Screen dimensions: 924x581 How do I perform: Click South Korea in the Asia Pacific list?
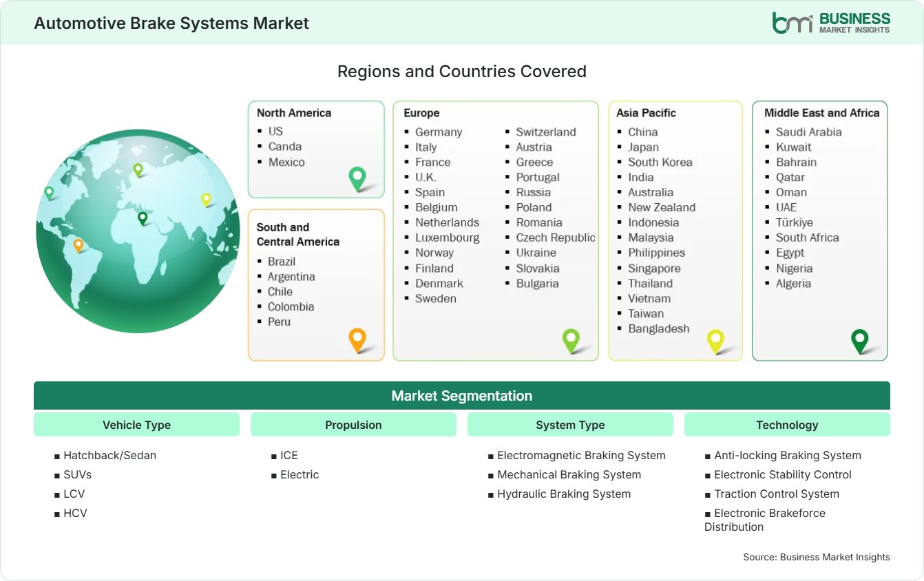[660, 162]
